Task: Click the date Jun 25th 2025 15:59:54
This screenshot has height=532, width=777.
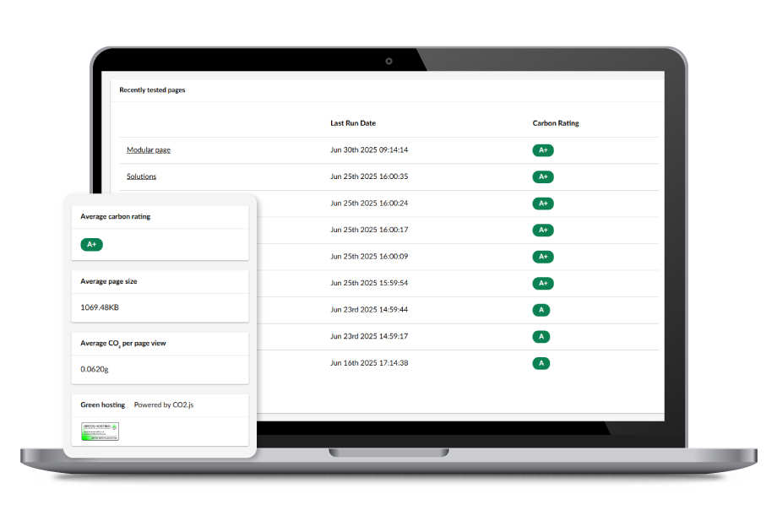Action: 369,283
